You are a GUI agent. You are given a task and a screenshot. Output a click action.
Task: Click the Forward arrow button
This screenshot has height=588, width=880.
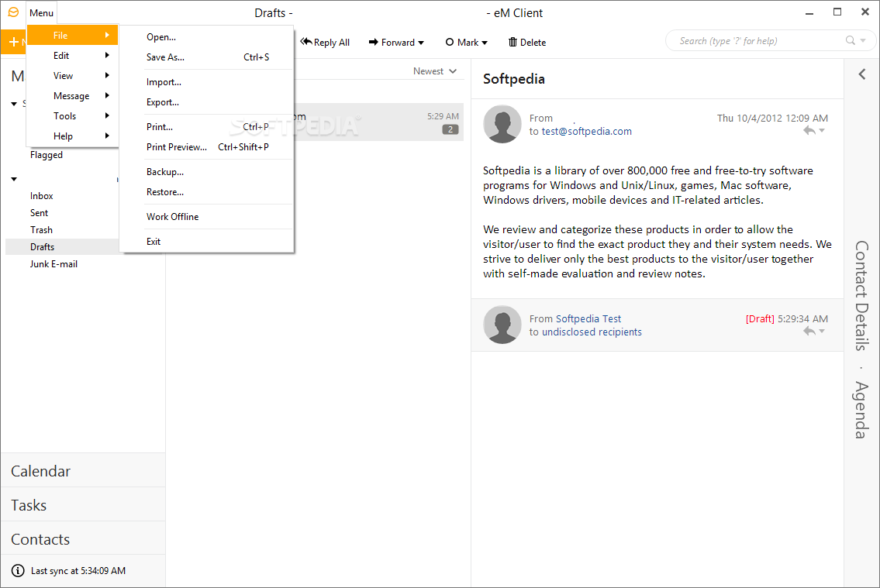coord(391,42)
